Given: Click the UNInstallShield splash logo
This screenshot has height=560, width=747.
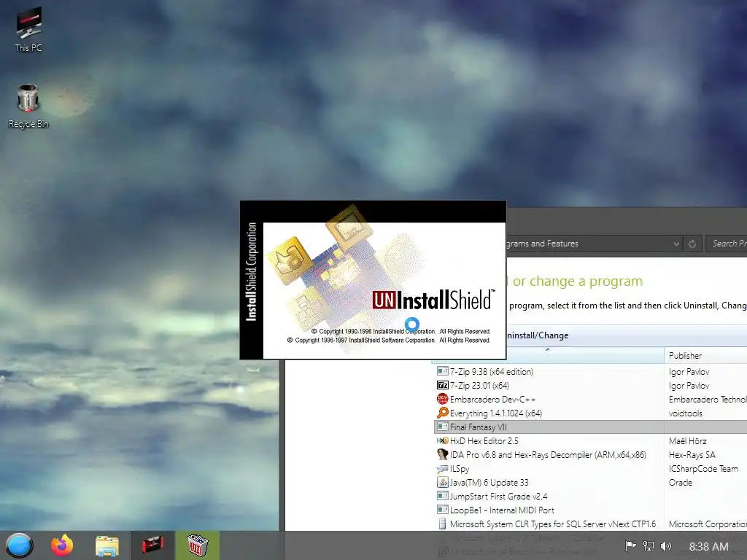Looking at the screenshot, I should [433, 300].
